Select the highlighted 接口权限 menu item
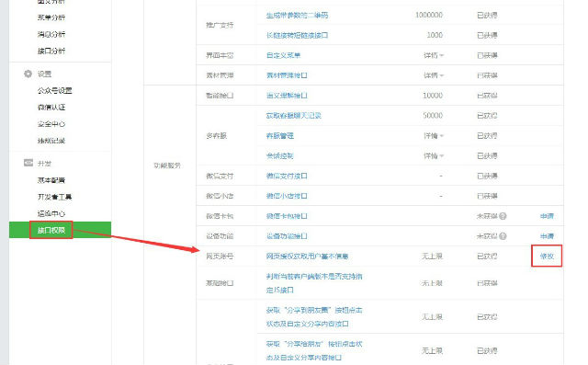 click(60, 230)
